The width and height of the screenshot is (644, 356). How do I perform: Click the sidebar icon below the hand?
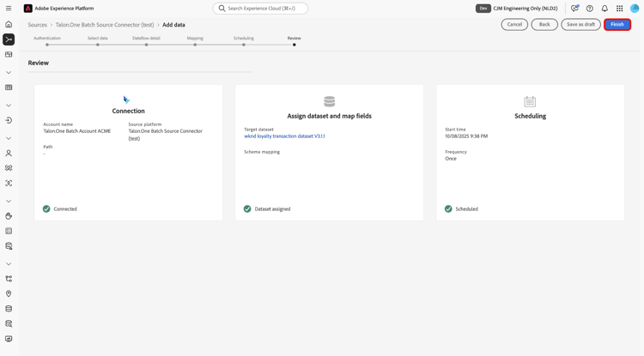click(x=9, y=231)
